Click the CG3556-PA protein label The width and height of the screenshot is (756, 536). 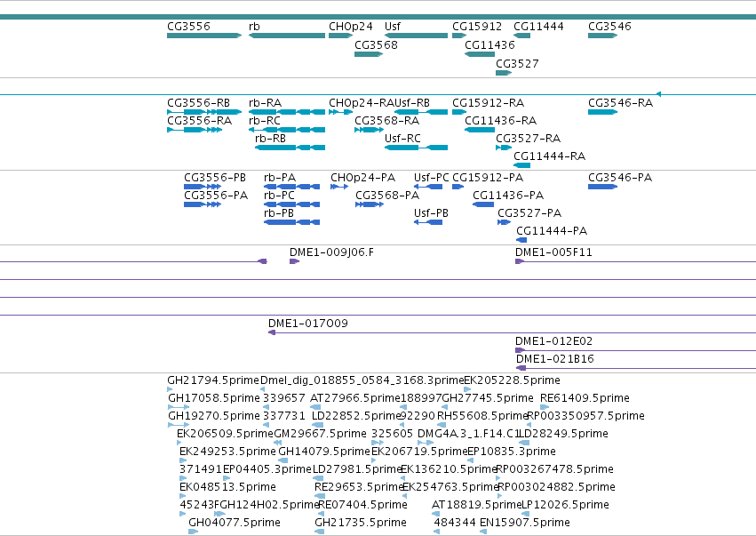click(216, 196)
